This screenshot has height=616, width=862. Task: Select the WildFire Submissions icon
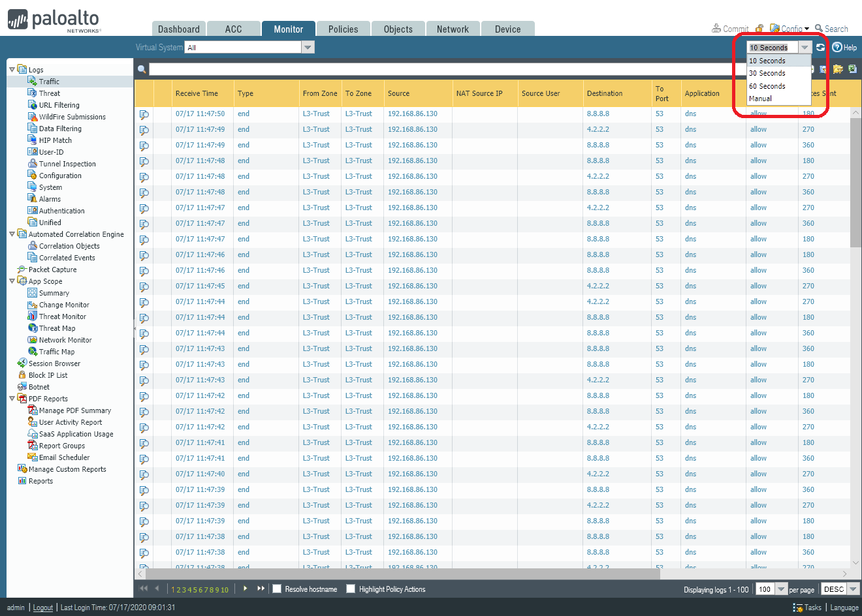click(x=32, y=117)
